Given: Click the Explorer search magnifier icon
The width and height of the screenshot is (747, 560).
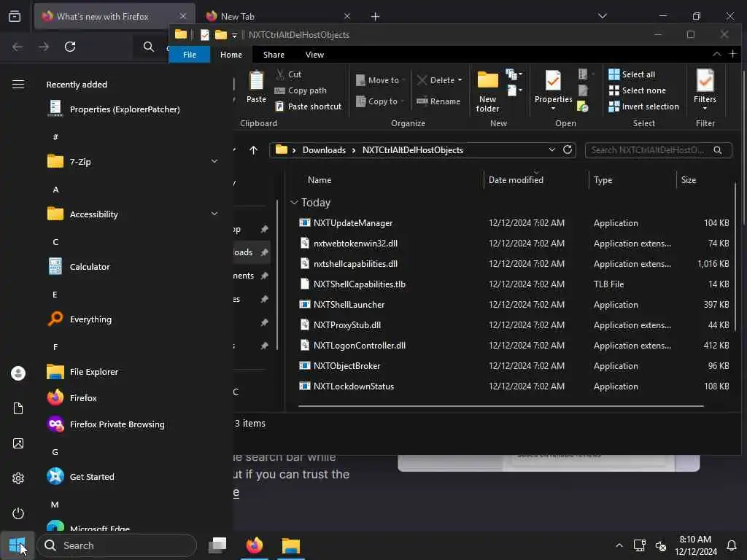Looking at the screenshot, I should click(718, 150).
